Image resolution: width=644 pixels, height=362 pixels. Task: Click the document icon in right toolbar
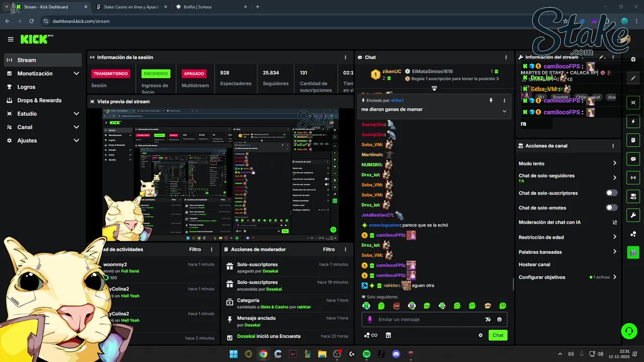[633, 140]
